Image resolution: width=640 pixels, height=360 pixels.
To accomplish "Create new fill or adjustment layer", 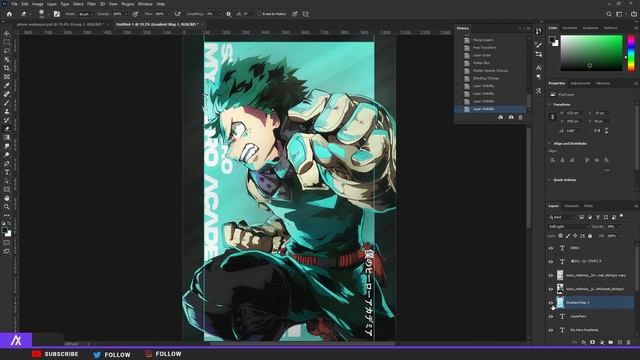I will click(x=602, y=342).
